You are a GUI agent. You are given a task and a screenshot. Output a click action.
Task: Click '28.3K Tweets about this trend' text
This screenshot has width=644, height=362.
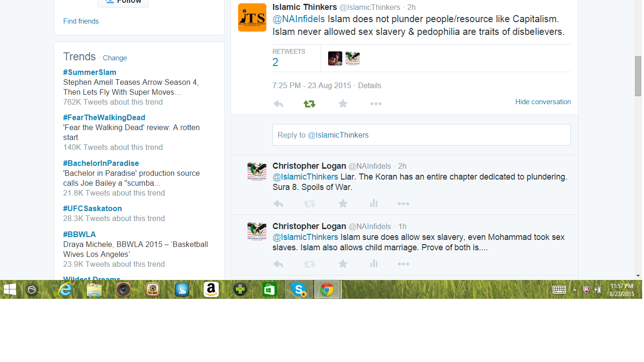tap(114, 218)
